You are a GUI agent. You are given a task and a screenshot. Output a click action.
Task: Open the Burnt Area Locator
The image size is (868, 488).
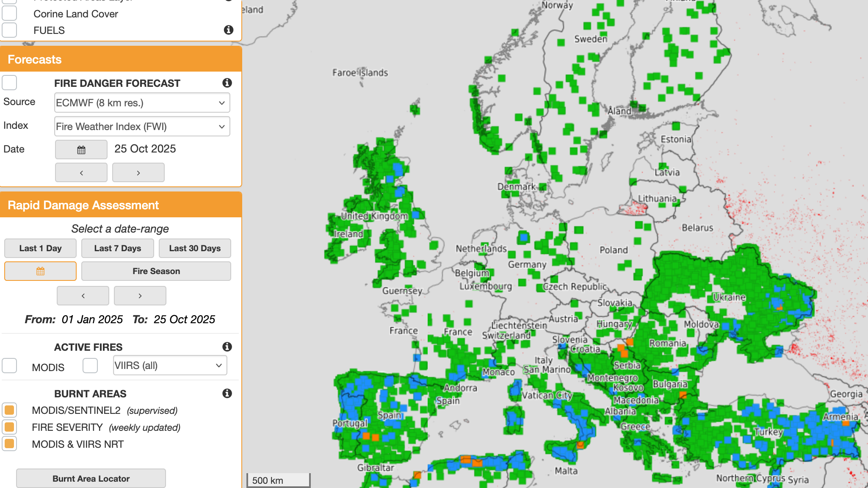pyautogui.click(x=91, y=479)
